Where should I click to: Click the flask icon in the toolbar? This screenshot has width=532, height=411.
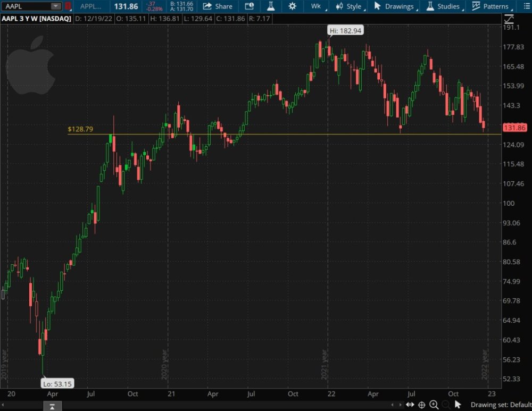(x=271, y=6)
